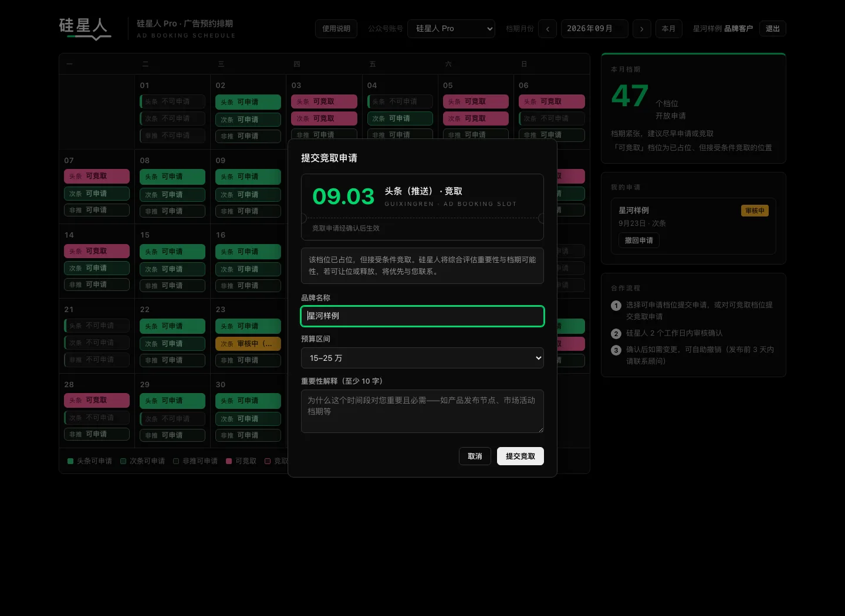Screen dimensions: 845x616
Task: Select day 04 次条 可申请 slot
Action: [400, 119]
